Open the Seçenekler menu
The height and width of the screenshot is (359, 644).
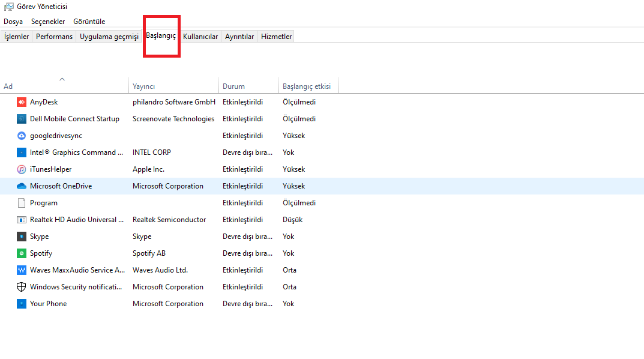tap(48, 22)
